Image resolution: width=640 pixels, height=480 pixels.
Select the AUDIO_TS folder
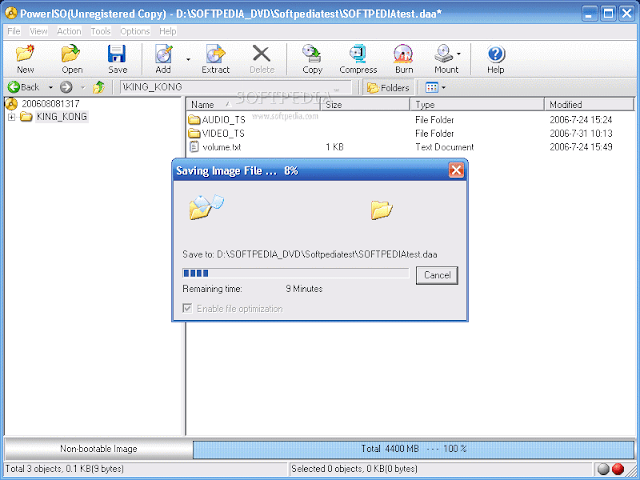coord(223,120)
